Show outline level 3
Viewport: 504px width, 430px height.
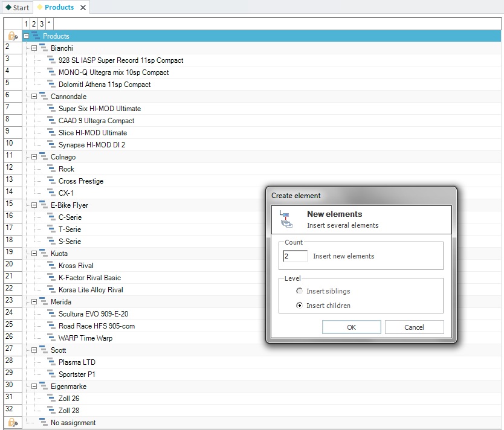coord(42,24)
